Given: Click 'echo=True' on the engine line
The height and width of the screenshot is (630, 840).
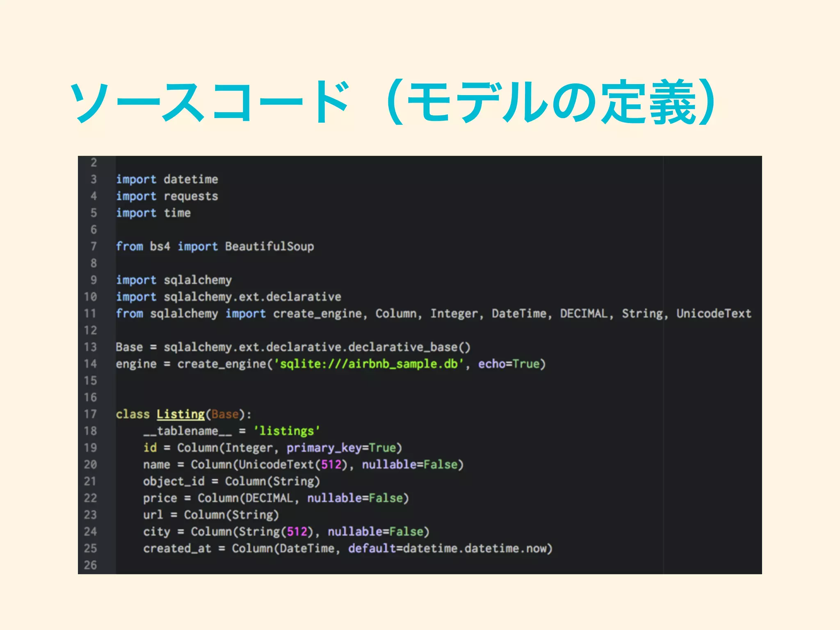Looking at the screenshot, I should (509, 364).
